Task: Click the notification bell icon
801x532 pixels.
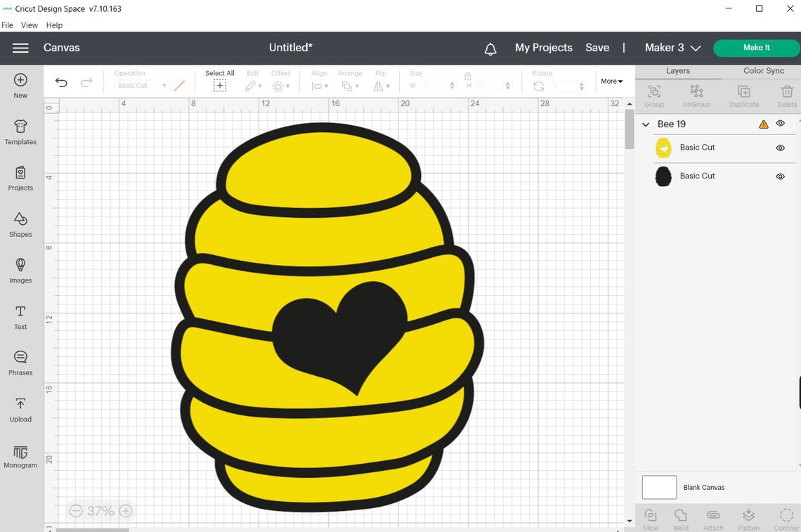Action: point(490,48)
